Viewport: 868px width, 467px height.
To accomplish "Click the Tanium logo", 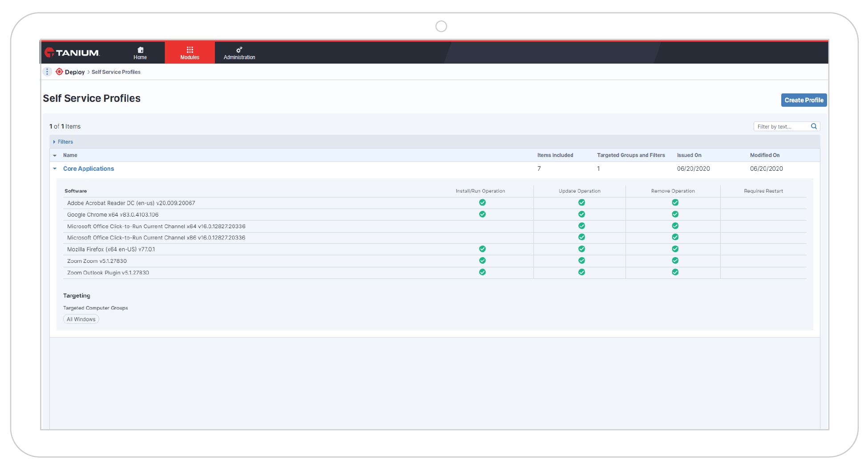I will (x=72, y=53).
